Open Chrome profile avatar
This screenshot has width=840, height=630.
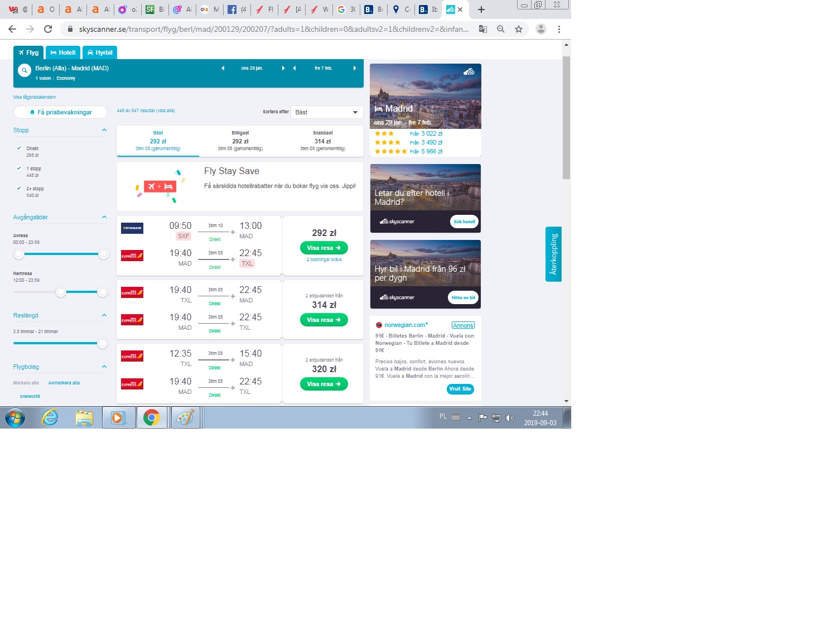541,29
